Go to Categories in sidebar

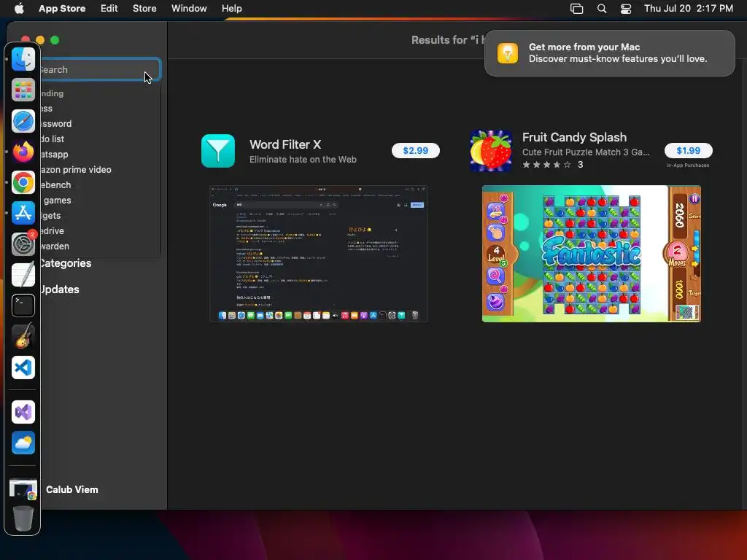coord(66,263)
